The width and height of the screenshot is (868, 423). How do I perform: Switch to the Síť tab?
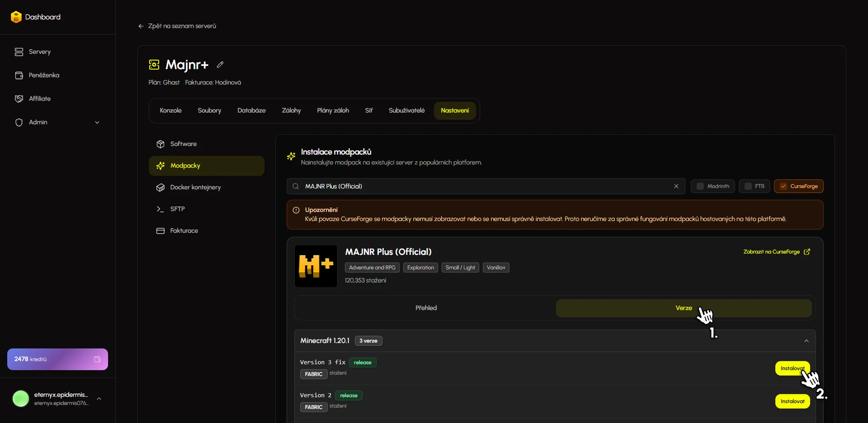(x=369, y=111)
